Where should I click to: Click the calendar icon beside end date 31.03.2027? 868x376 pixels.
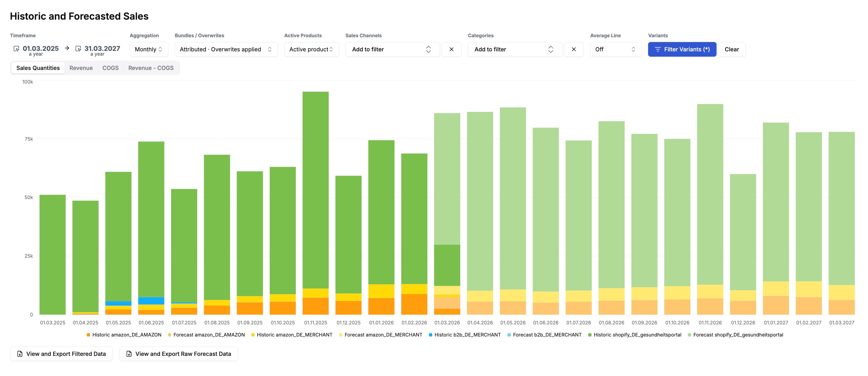click(78, 49)
